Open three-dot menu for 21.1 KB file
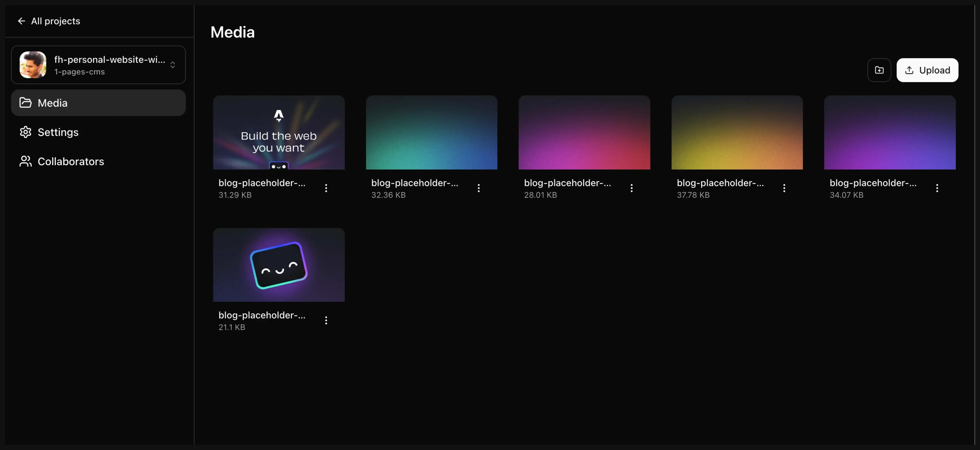Image resolution: width=980 pixels, height=450 pixels. tap(326, 320)
